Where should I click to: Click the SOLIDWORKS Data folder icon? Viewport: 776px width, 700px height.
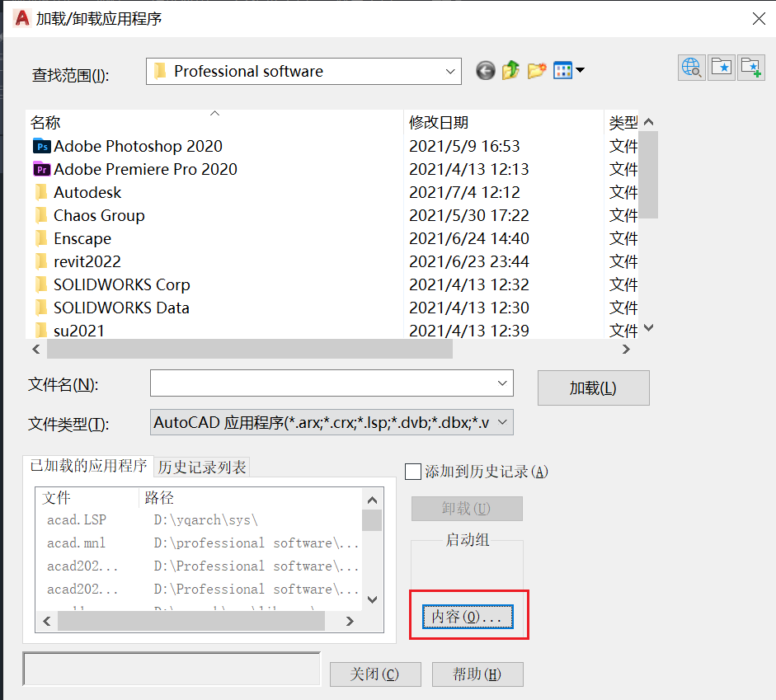[42, 308]
